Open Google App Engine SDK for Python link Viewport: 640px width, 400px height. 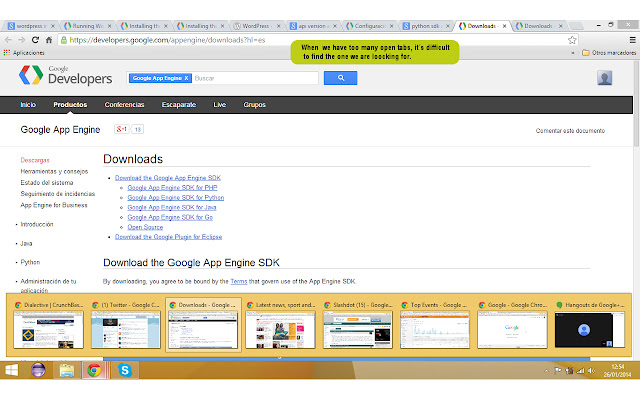pyautogui.click(x=176, y=197)
